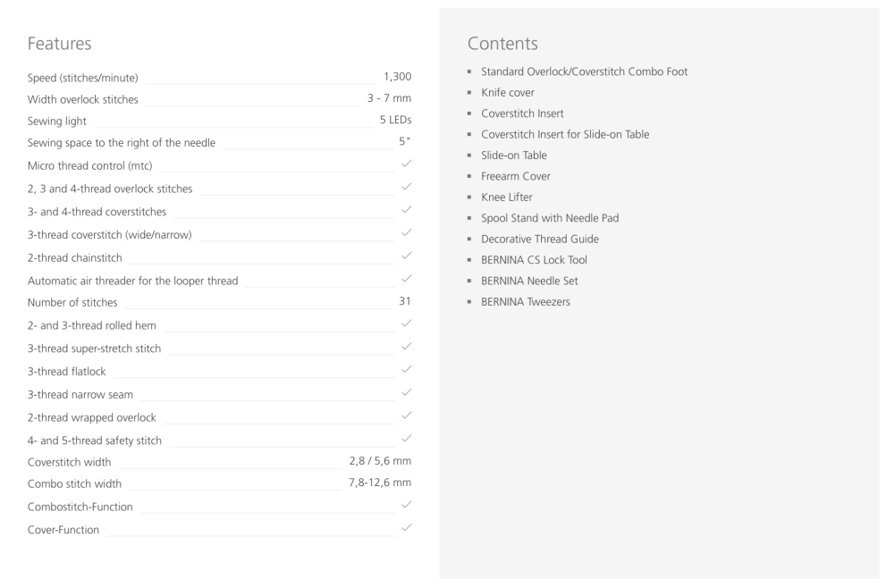
Task: Click the Standard Overlock/Coverstitch Combo Foot item
Action: 584,71
